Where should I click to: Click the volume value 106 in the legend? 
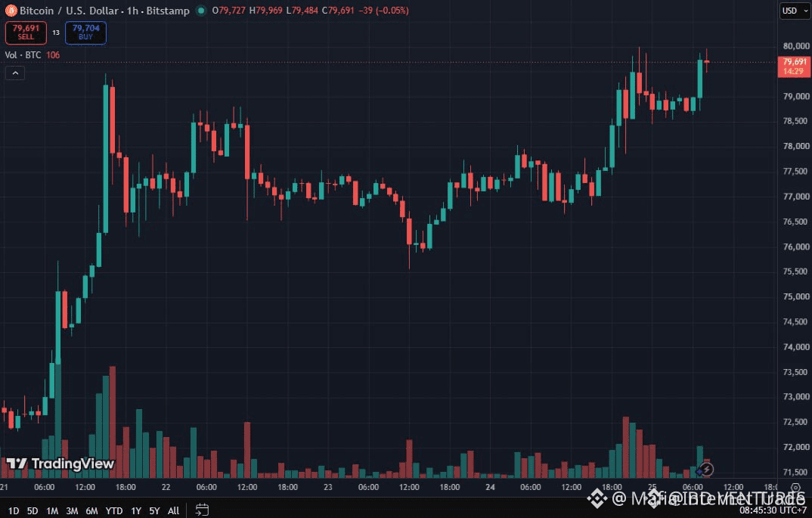(x=53, y=55)
